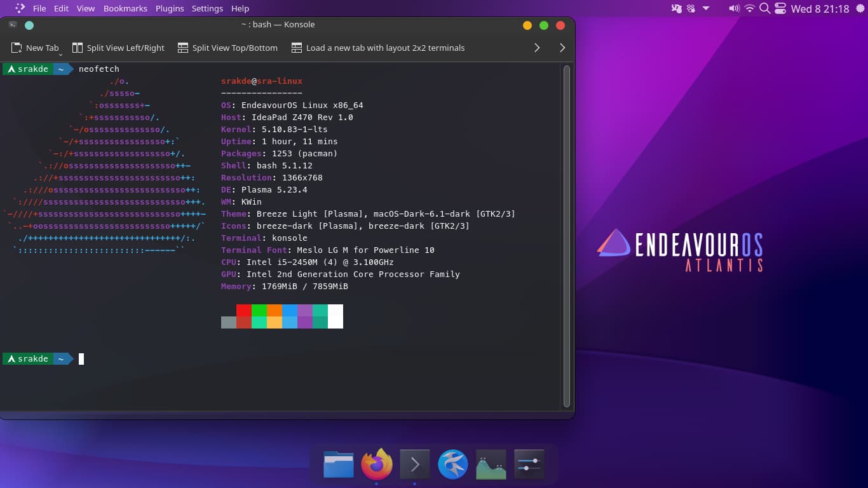Click the Konsole terminal dock icon
The height and width of the screenshot is (488, 868).
[x=415, y=465]
